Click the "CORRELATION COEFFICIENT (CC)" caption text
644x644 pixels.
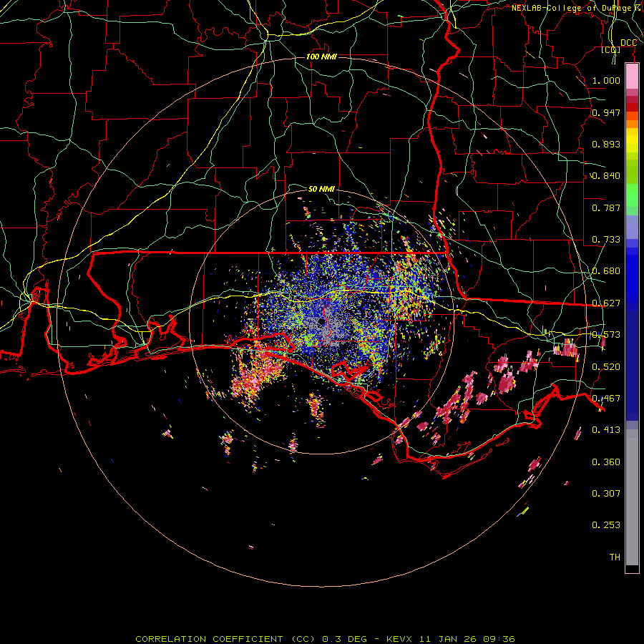tap(225, 639)
